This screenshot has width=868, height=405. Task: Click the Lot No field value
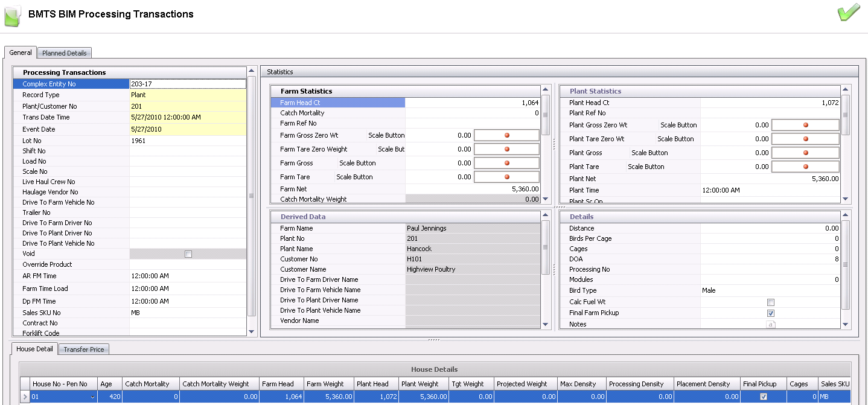(x=187, y=141)
